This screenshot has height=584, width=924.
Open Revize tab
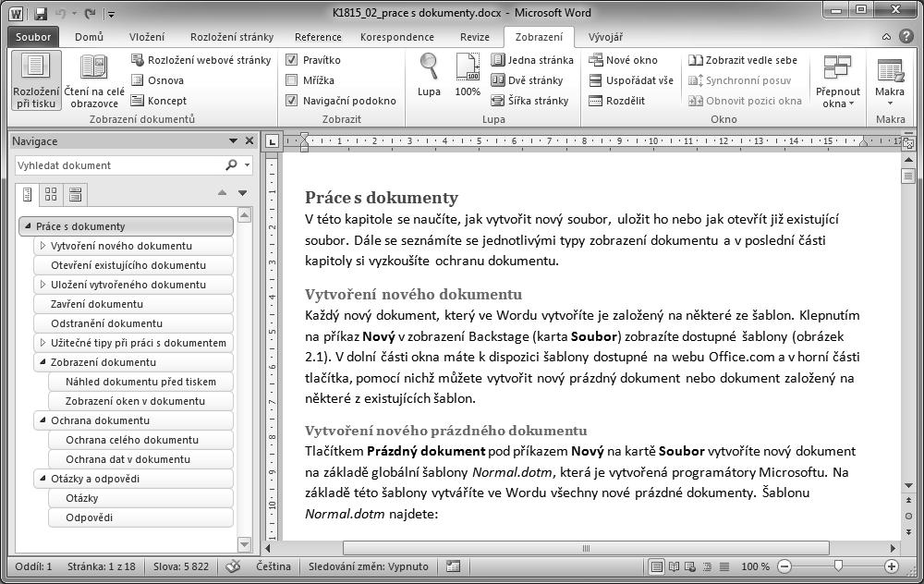[475, 37]
